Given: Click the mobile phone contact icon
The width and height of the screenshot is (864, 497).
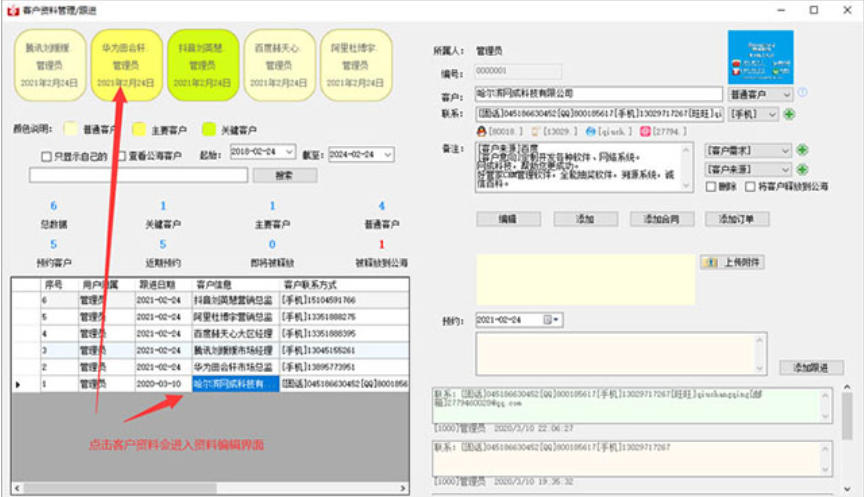Looking at the screenshot, I should coord(536,131).
